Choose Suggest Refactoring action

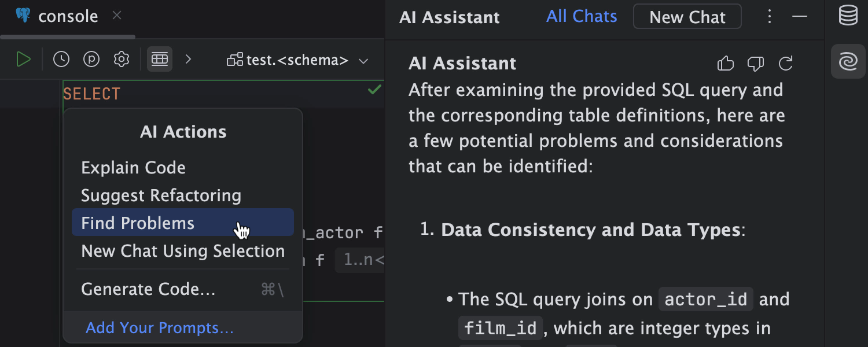click(x=161, y=195)
